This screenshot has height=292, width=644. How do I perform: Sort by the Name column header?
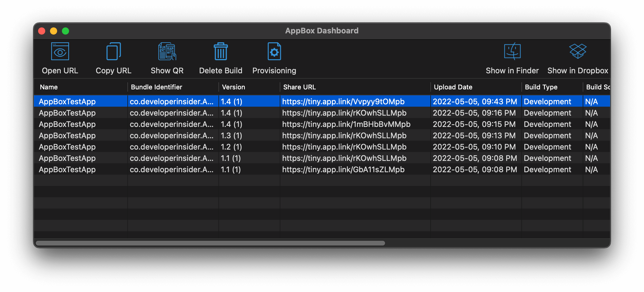click(x=49, y=87)
